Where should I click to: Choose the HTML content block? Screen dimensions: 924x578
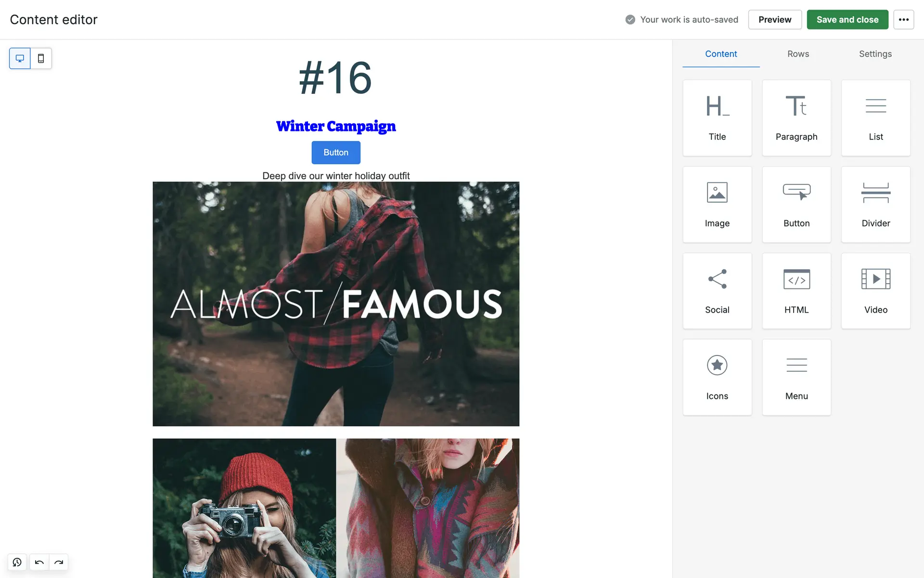796,291
